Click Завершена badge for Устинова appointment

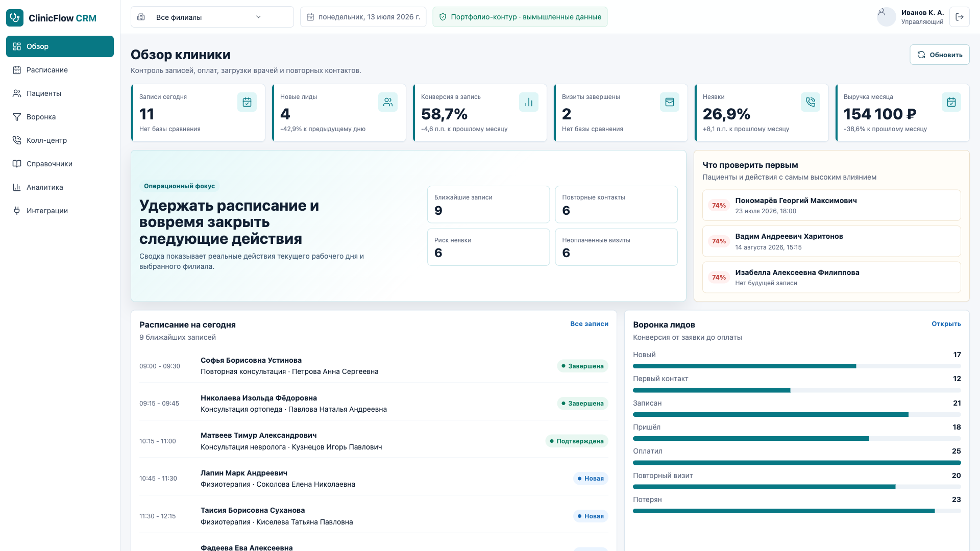[x=582, y=366]
